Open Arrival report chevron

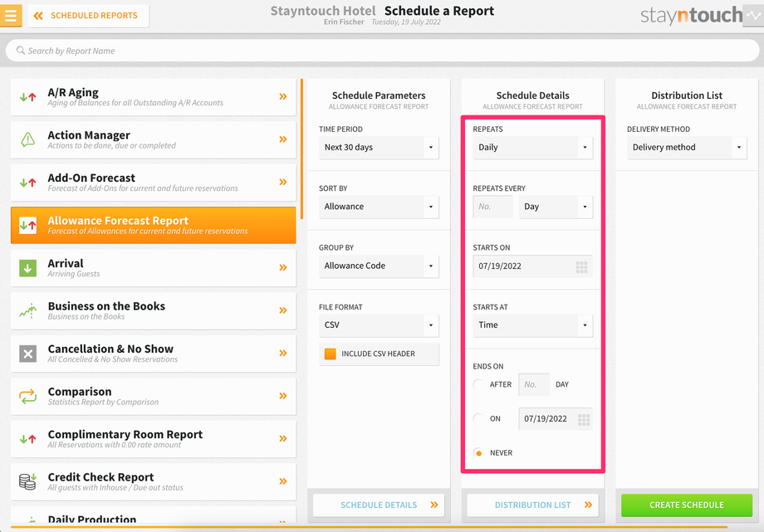283,267
